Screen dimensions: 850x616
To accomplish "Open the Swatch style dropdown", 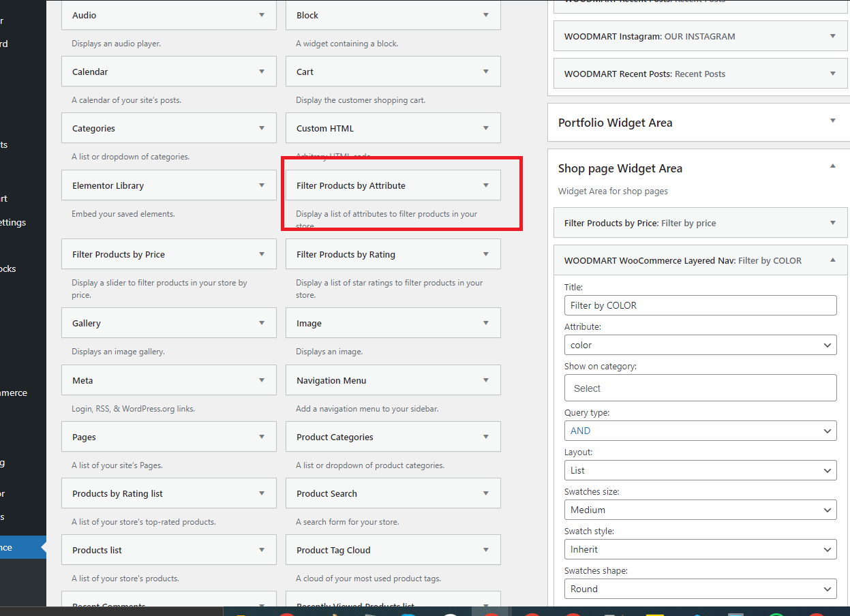I will (x=700, y=549).
